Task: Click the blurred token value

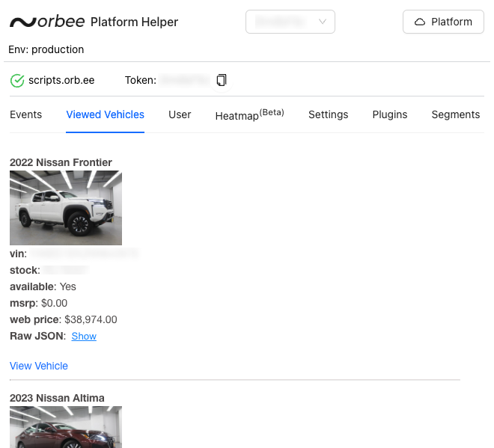Action: (x=185, y=80)
